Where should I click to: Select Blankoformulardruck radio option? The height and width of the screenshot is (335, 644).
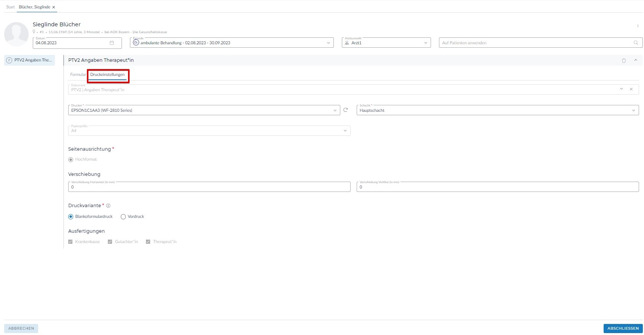click(x=71, y=217)
